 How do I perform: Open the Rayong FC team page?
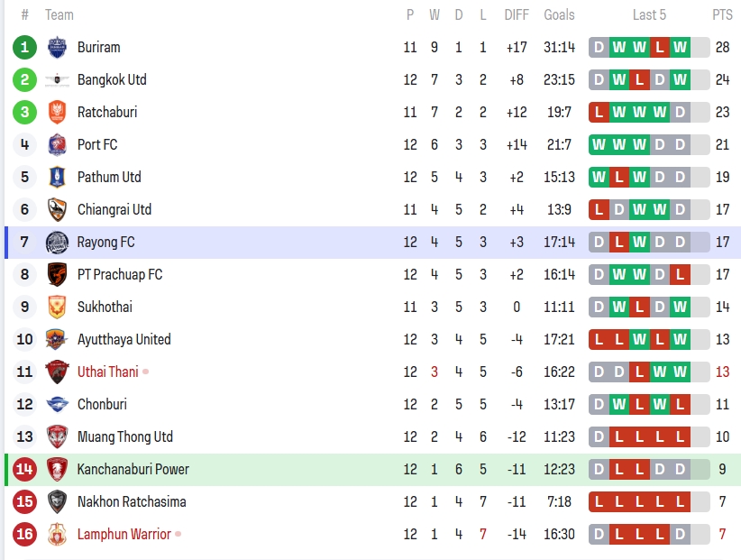105,242
